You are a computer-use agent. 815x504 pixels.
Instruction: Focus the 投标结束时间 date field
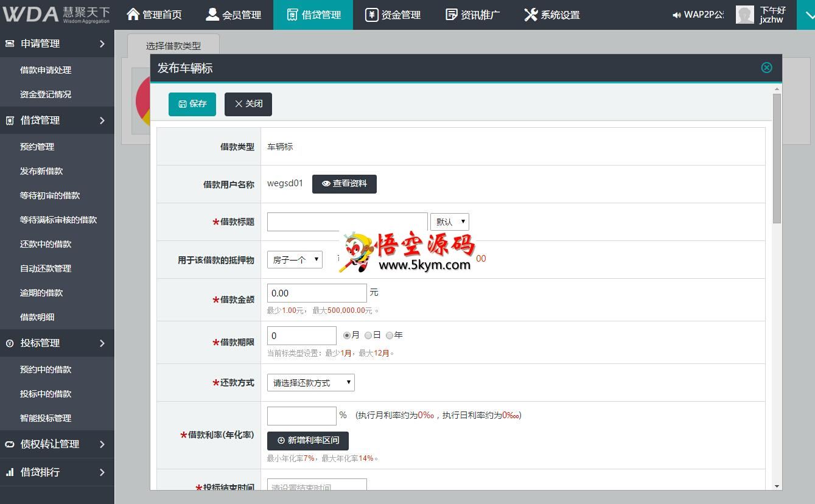[x=317, y=485]
